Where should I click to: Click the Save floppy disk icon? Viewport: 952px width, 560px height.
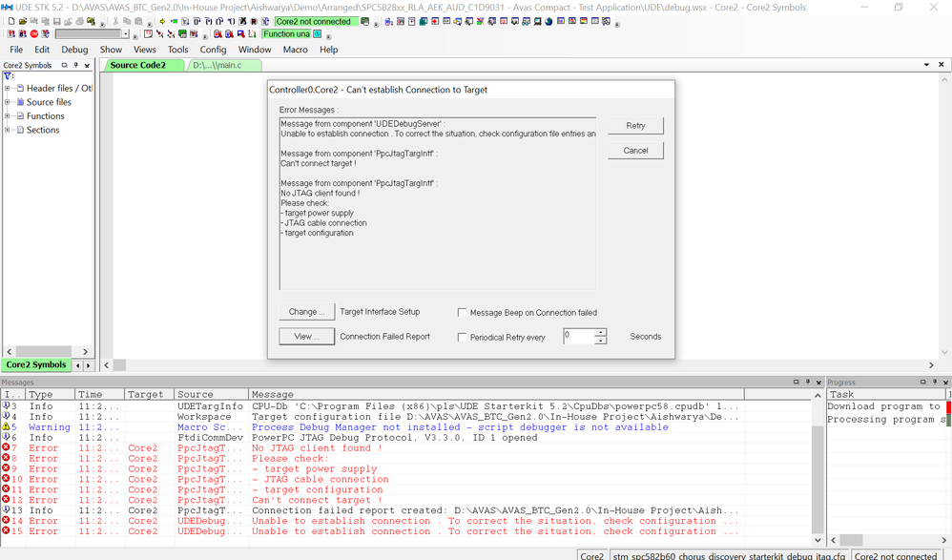coord(57,21)
